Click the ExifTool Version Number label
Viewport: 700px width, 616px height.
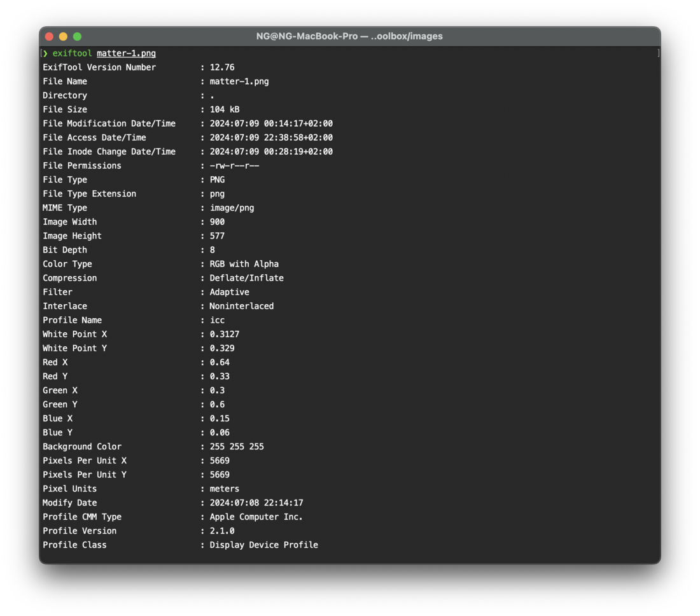point(99,67)
